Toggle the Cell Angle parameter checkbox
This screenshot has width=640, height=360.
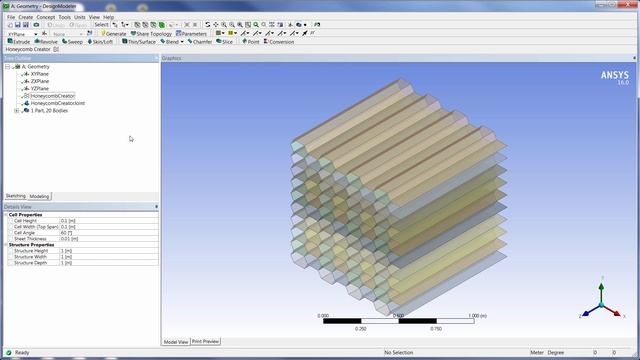10,233
